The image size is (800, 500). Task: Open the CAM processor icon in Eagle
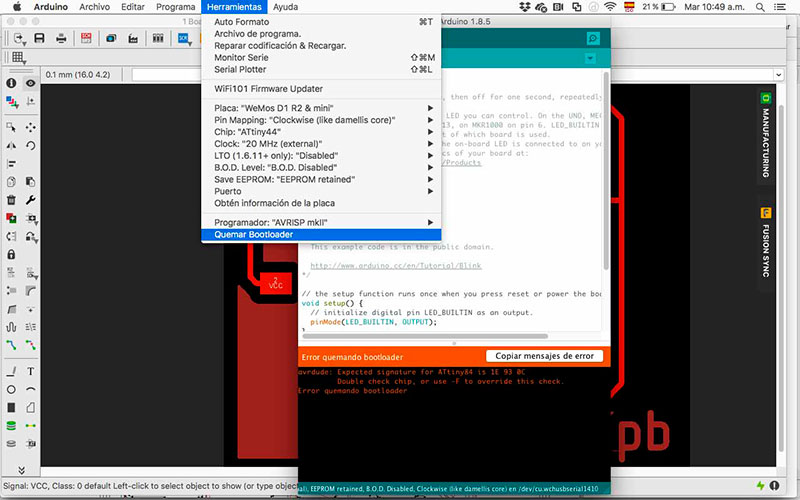(x=111, y=38)
